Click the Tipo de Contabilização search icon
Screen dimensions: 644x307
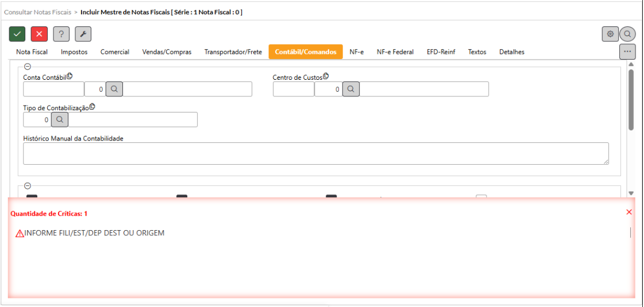point(60,119)
